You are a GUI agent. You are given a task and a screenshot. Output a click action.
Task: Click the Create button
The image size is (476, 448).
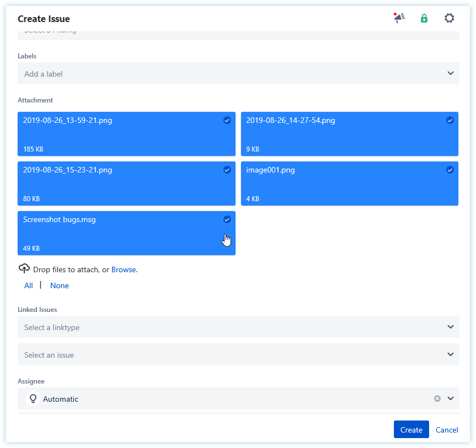click(411, 430)
